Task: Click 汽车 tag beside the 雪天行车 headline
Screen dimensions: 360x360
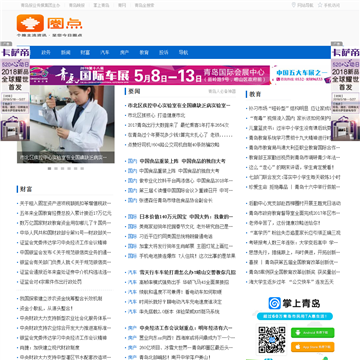Action: click(x=132, y=272)
